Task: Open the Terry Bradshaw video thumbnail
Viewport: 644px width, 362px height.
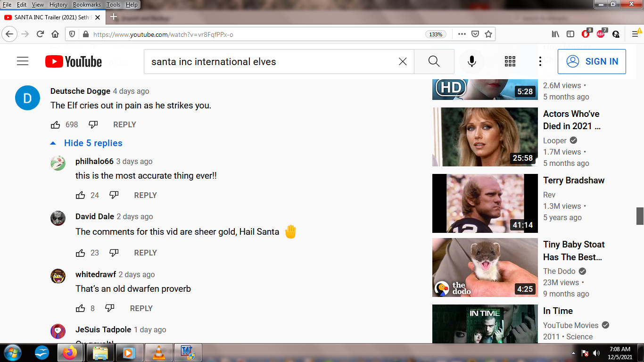Action: (485, 203)
